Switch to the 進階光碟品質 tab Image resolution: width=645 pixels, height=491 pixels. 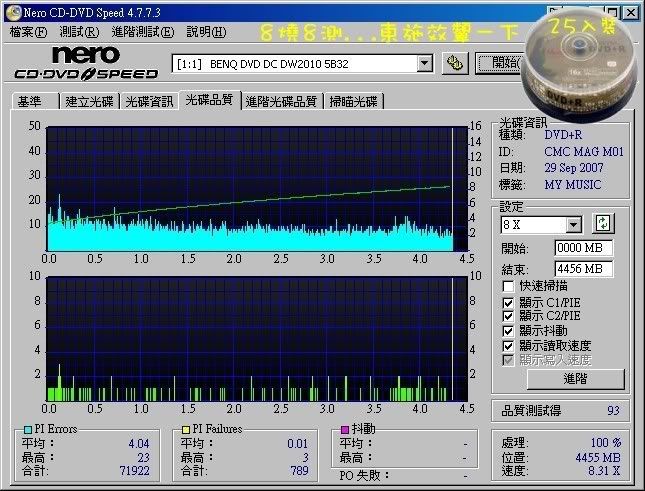pyautogui.click(x=281, y=102)
